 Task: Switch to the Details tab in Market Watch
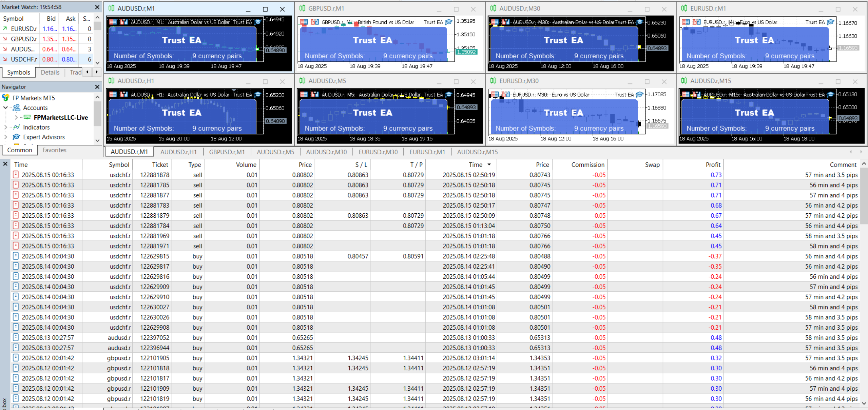coord(50,72)
